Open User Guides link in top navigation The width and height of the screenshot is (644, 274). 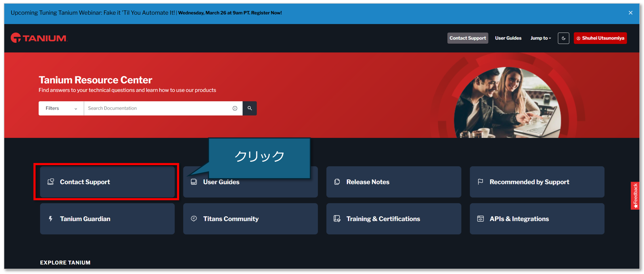(508, 38)
